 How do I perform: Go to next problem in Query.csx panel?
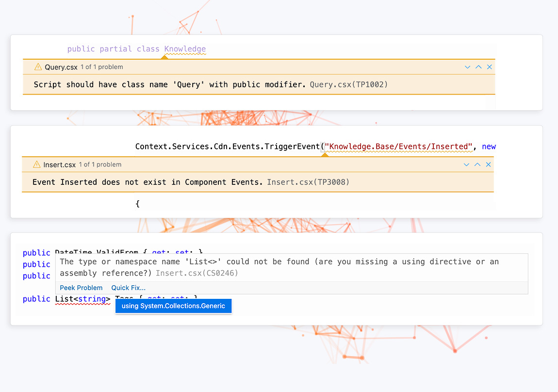[468, 67]
